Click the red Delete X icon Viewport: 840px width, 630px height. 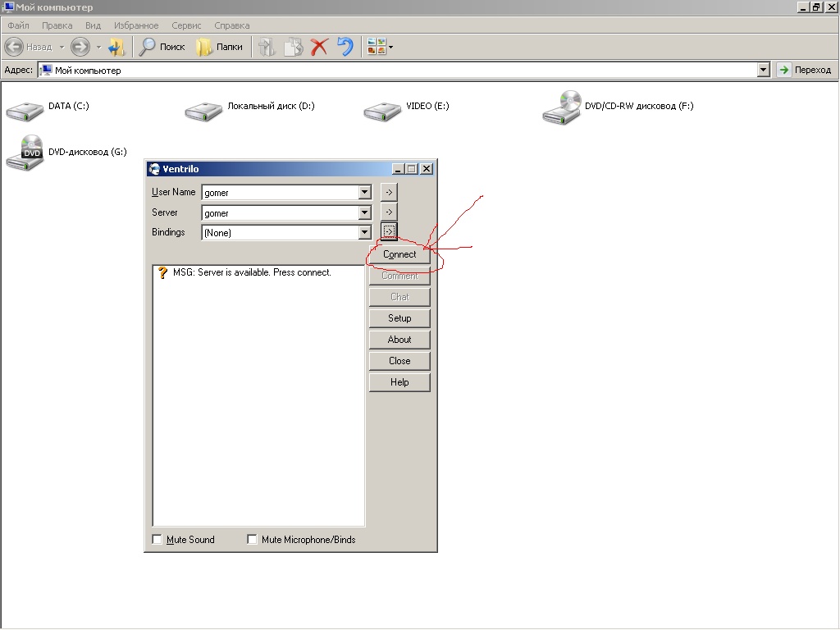click(x=319, y=47)
